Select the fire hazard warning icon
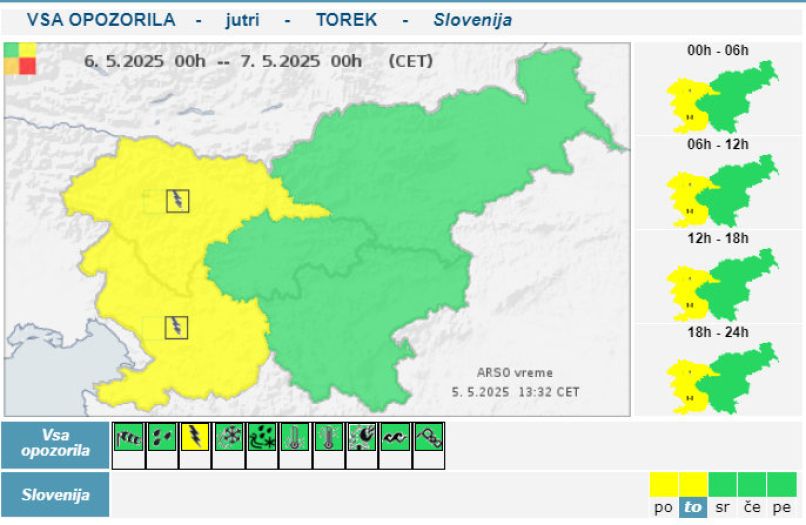806x525 pixels. (x=362, y=437)
